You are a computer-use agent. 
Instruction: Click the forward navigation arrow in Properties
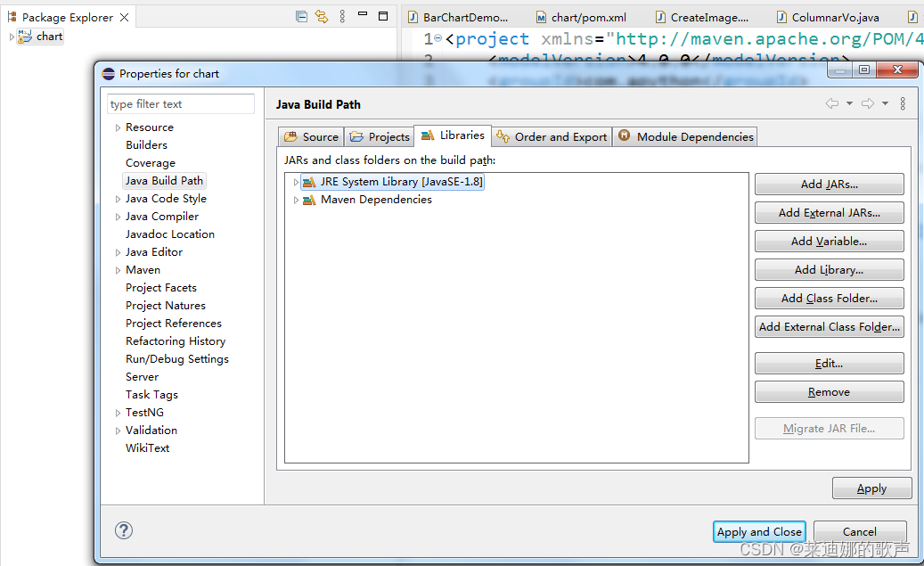point(868,103)
